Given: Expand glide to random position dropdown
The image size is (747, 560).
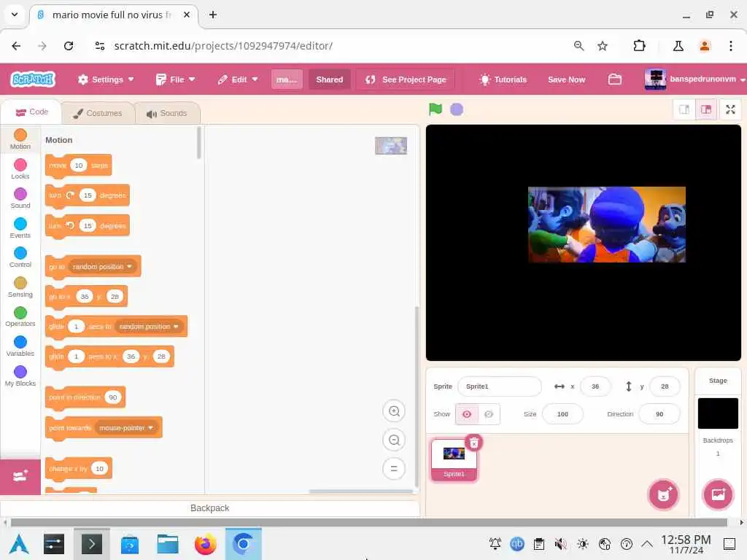Looking at the screenshot, I should [149, 326].
